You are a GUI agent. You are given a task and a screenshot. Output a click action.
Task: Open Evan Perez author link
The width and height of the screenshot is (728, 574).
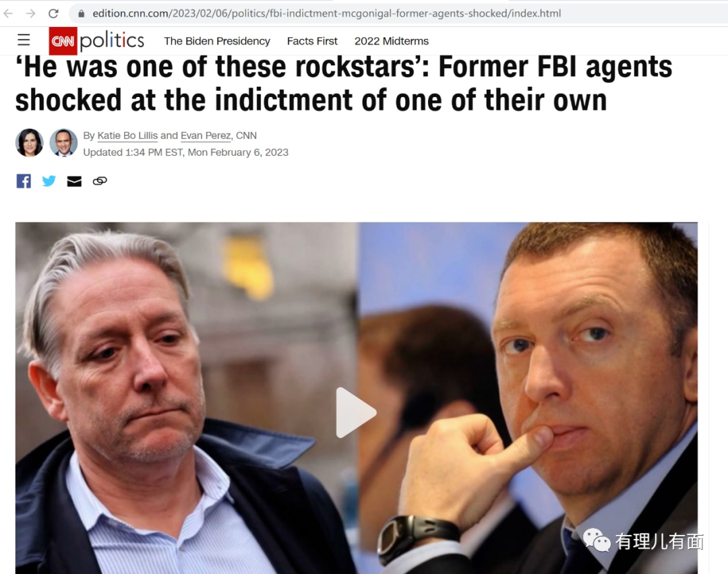pos(206,135)
